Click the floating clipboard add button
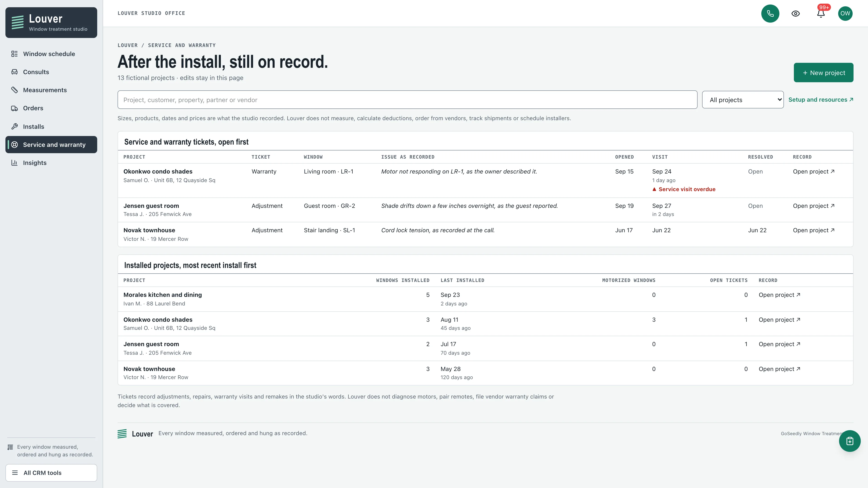This screenshot has height=488, width=868. (x=849, y=441)
